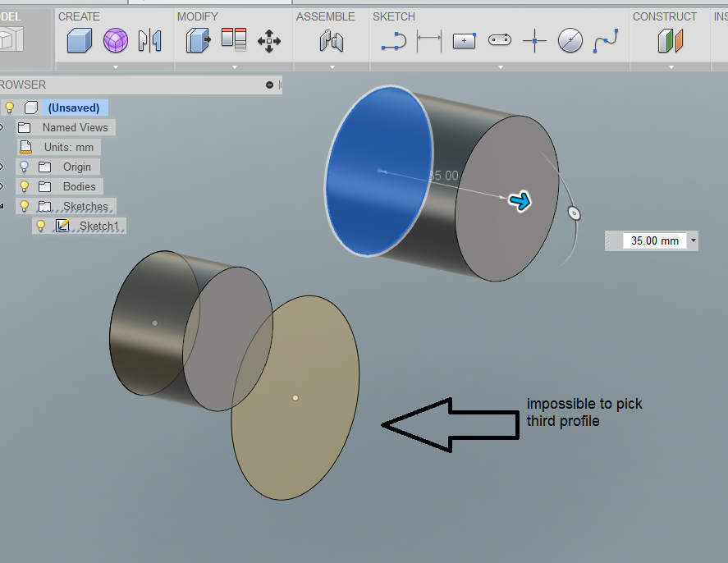Click the Rectangle sketch tool
728x563 pixels.
[465, 41]
